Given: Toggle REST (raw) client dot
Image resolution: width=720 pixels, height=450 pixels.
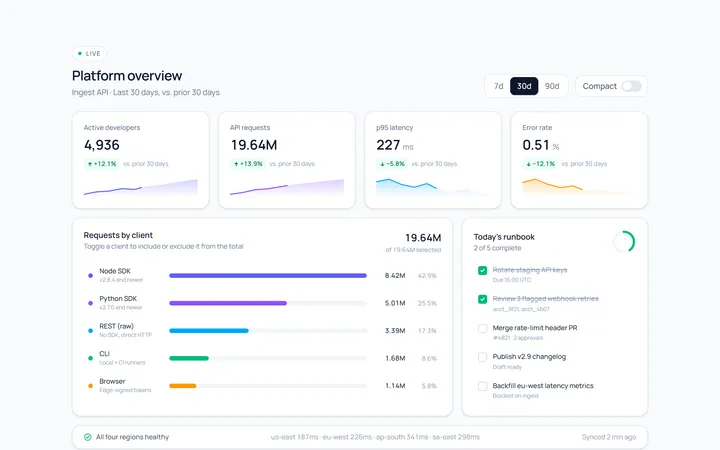Looking at the screenshot, I should (90, 331).
